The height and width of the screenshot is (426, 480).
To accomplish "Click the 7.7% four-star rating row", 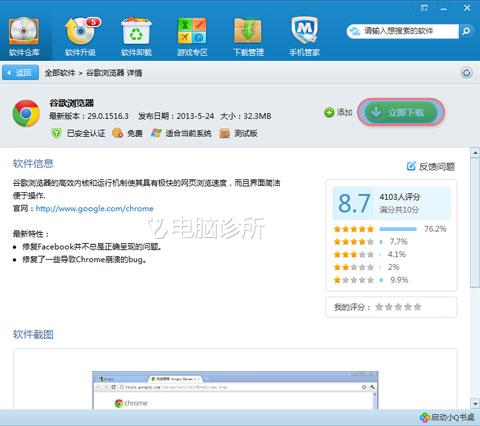I will (x=371, y=242).
